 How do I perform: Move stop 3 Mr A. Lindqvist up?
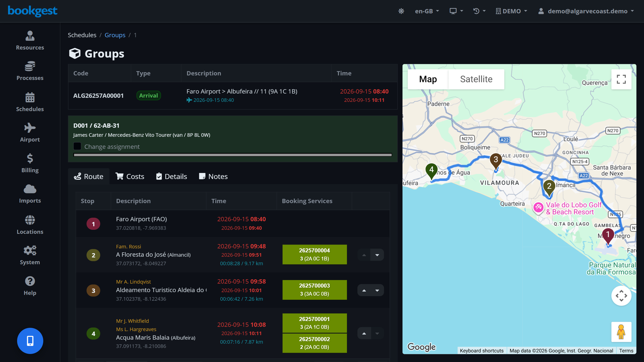click(x=364, y=290)
